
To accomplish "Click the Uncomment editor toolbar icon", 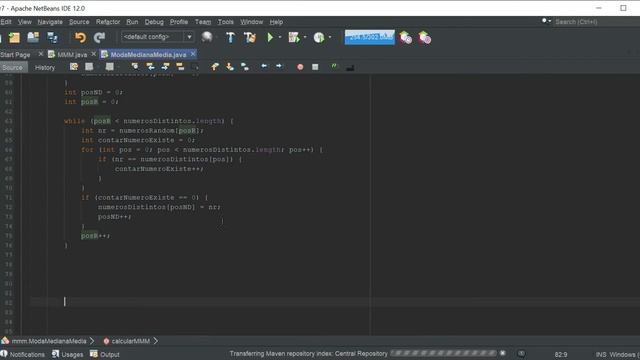I will point(350,67).
